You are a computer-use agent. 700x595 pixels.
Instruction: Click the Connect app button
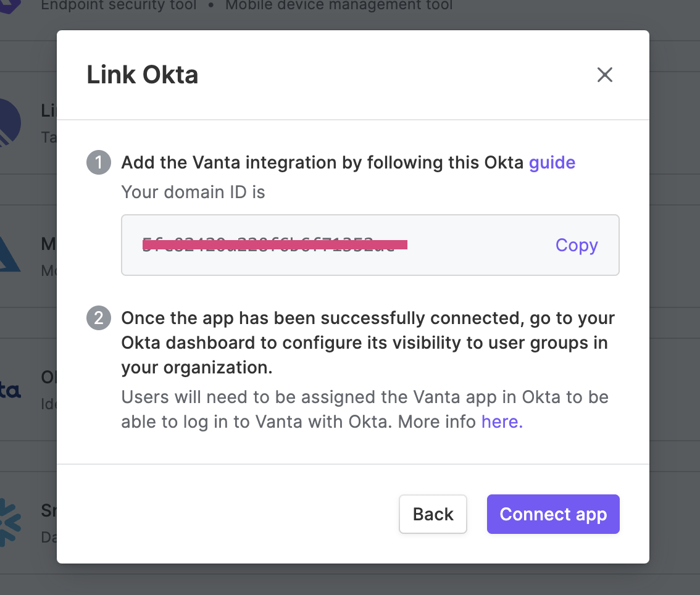pyautogui.click(x=553, y=514)
